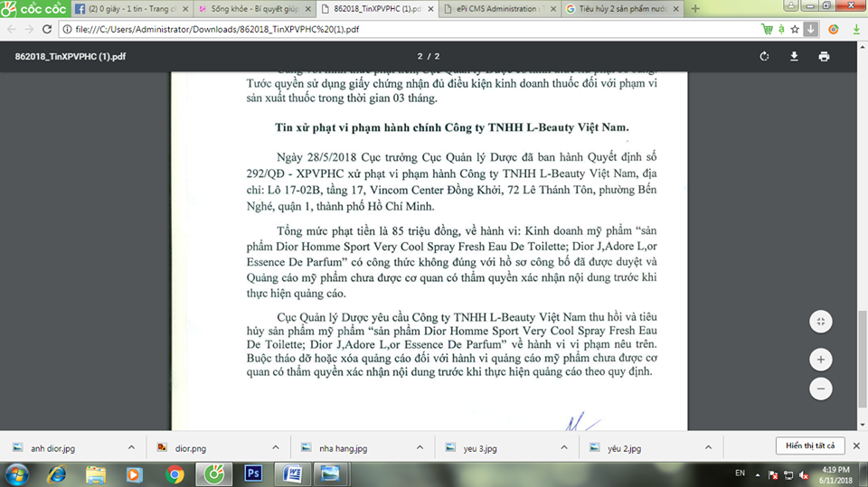The height and width of the screenshot is (487, 868).
Task: Zoom in on the PDF with the plus button
Action: click(820, 359)
